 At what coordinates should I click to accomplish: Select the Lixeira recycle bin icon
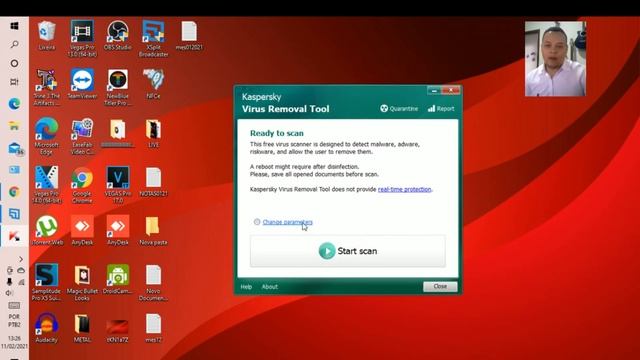point(47,36)
